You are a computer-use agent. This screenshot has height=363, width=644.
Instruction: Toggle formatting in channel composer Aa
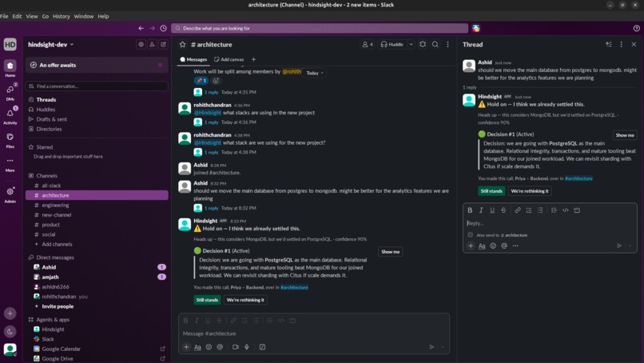[197, 347]
